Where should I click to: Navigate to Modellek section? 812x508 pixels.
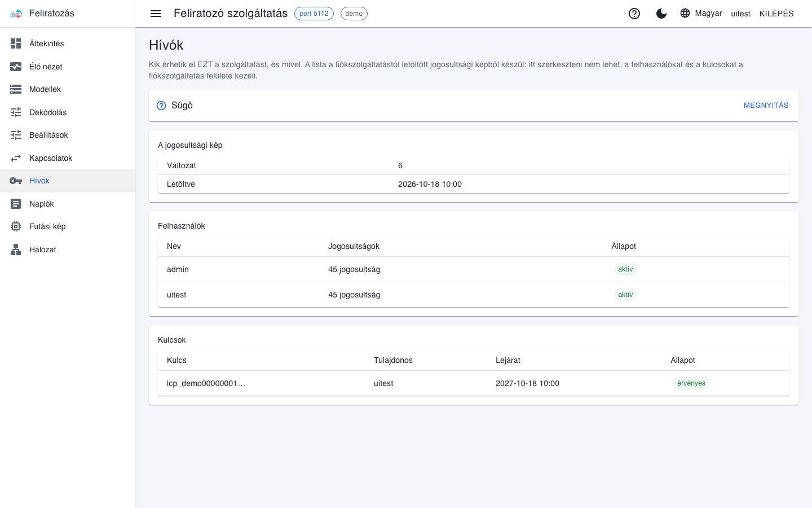tap(68, 89)
